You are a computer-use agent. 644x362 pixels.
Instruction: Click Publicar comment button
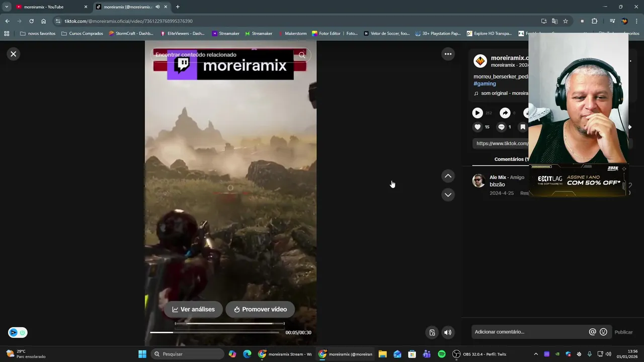click(623, 332)
